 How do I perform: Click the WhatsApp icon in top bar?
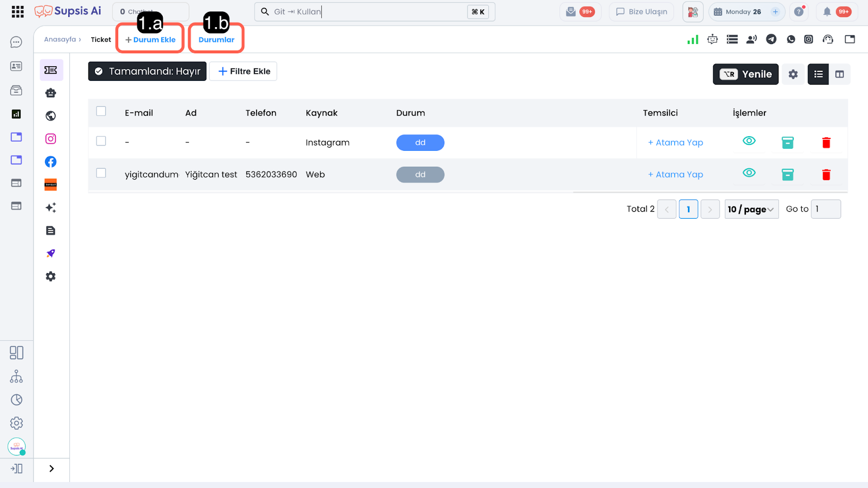[791, 39]
